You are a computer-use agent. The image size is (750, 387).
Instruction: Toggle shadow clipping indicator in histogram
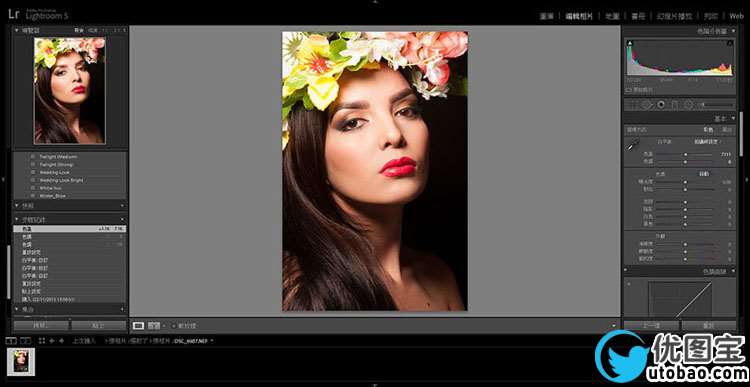630,44
